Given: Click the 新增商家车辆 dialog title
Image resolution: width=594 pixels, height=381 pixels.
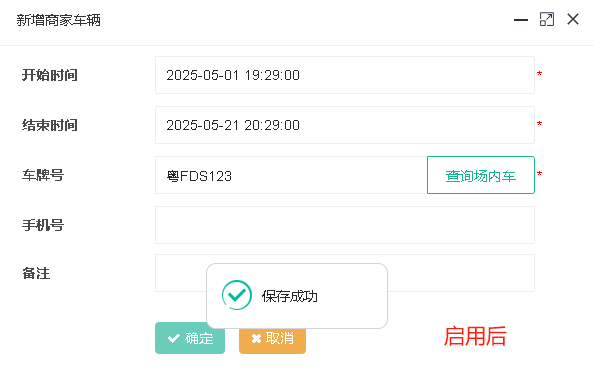Looking at the screenshot, I should point(58,20).
